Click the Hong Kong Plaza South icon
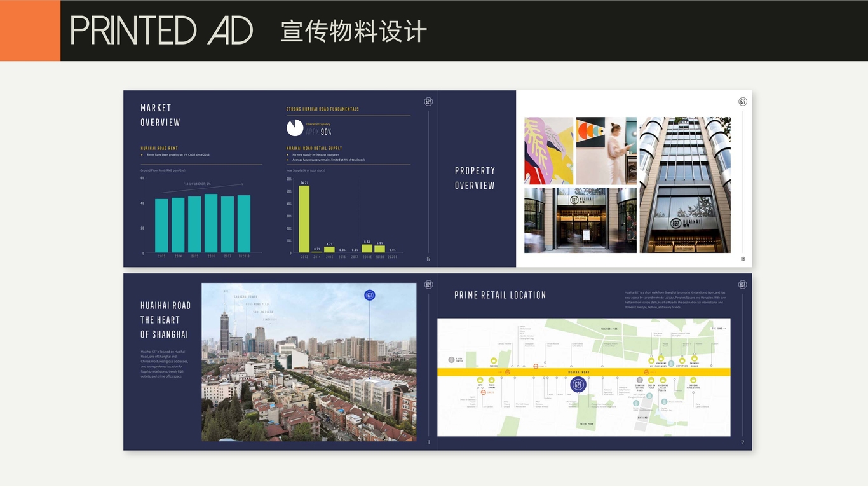 663,380
